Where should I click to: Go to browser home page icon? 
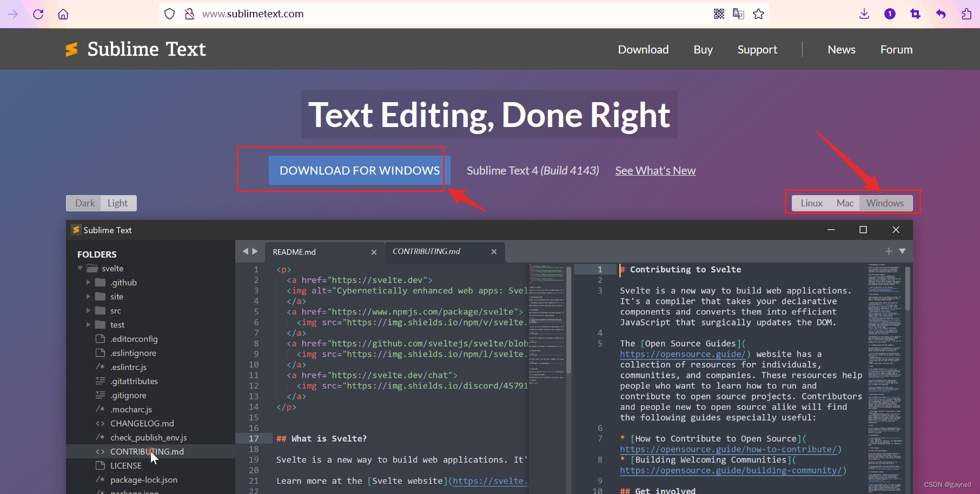[x=63, y=14]
